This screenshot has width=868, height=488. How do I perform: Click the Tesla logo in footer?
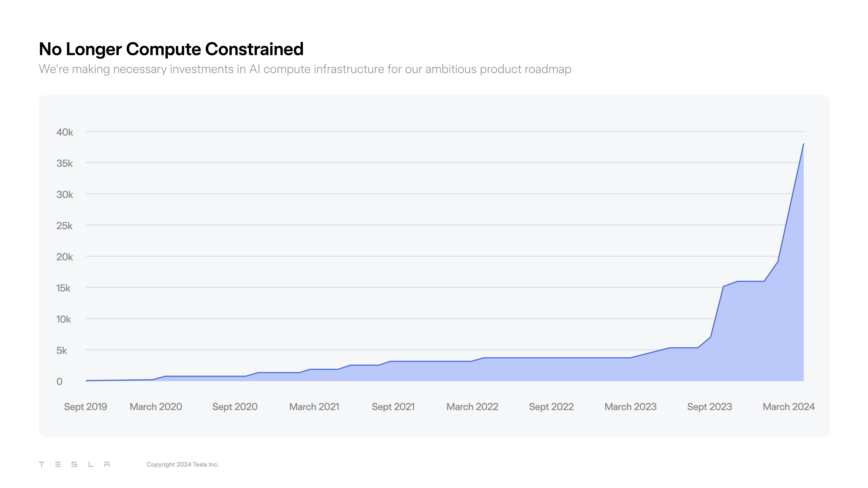pyautogui.click(x=74, y=465)
